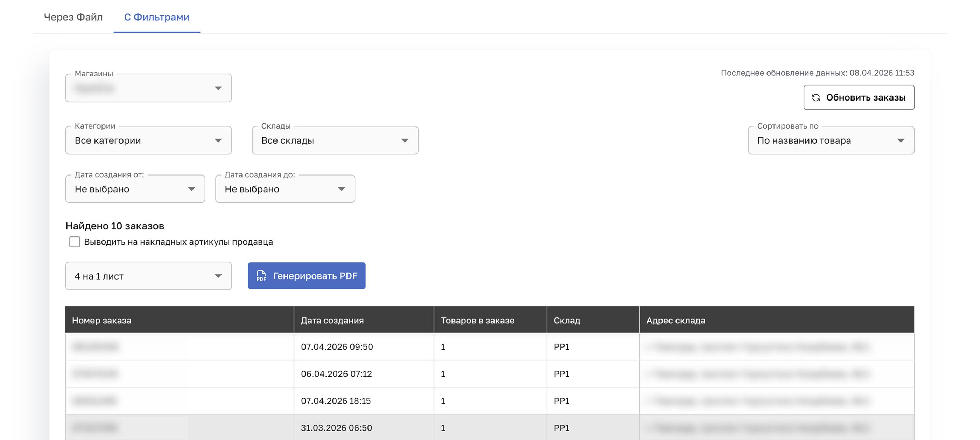The height and width of the screenshot is (440, 980).
Task: Enable printing seller article numbers on invoices
Action: tap(75, 242)
